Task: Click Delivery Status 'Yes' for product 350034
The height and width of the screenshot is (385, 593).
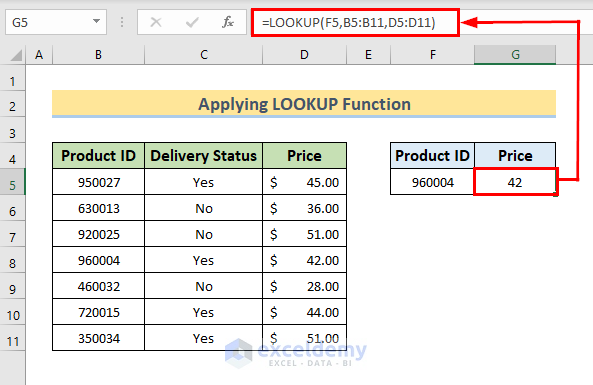Action: point(203,338)
